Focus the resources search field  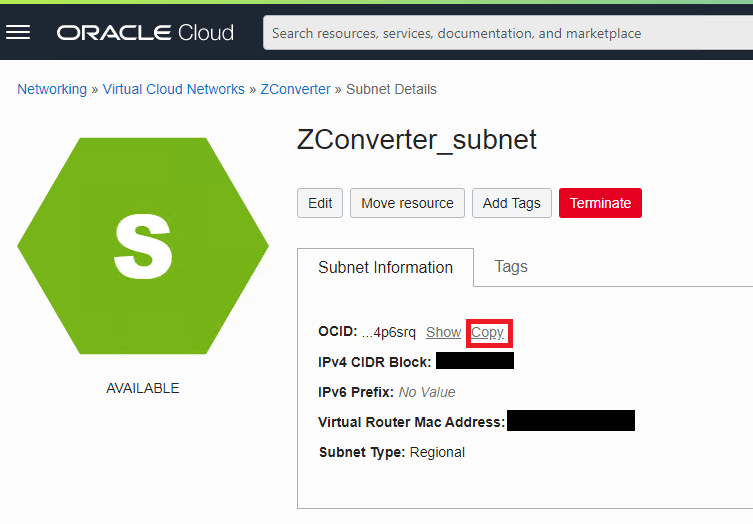(x=508, y=33)
